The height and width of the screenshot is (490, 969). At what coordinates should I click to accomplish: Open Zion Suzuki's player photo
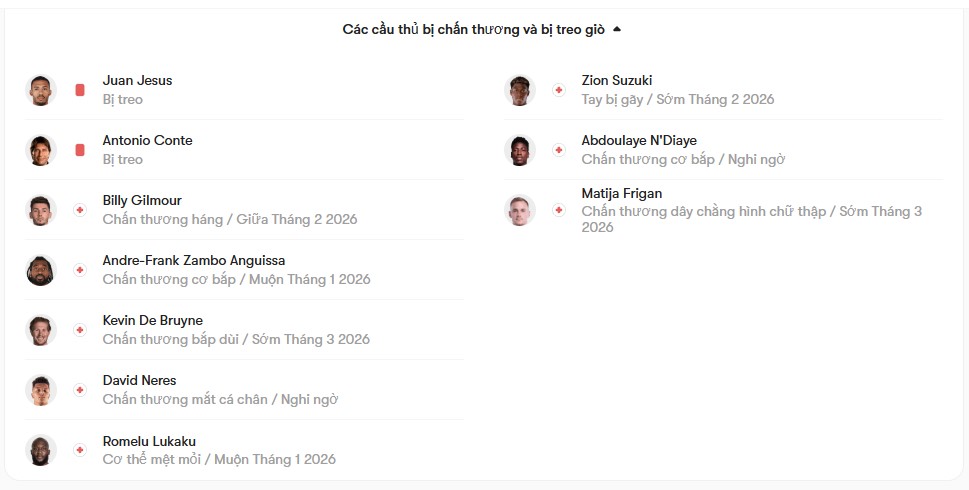coord(520,90)
